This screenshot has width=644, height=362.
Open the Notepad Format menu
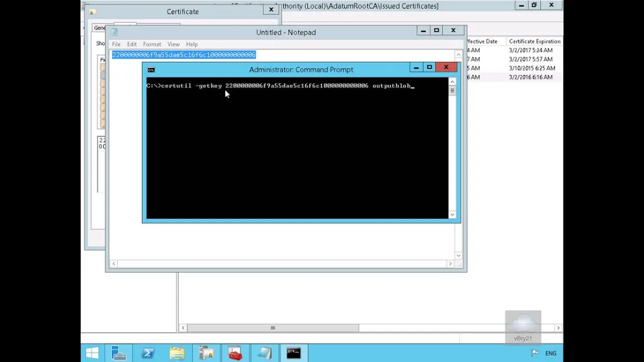[152, 44]
